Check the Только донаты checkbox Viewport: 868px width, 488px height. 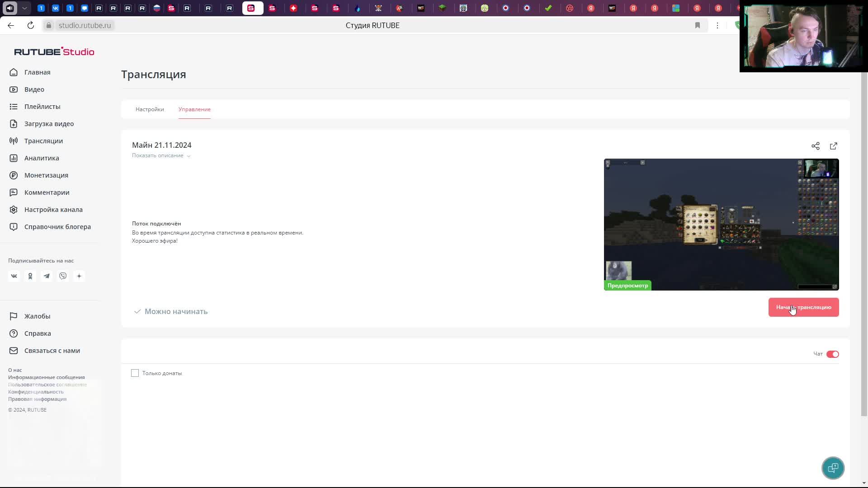pyautogui.click(x=135, y=373)
